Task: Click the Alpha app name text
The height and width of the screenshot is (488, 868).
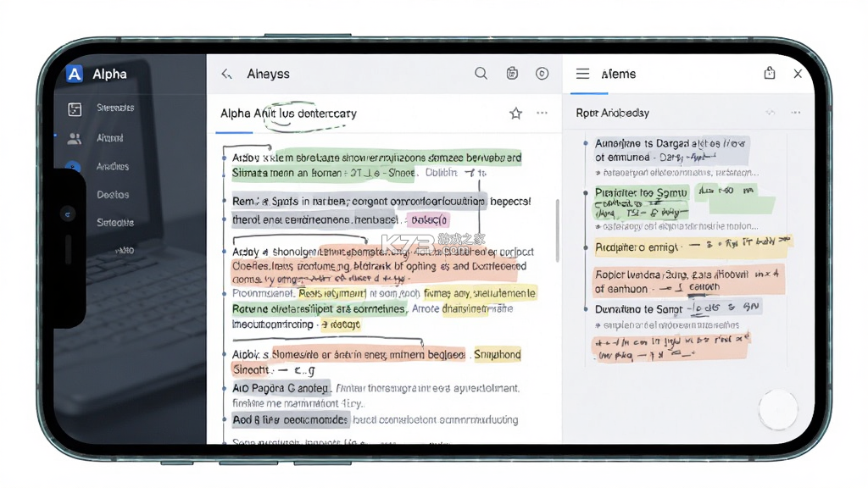Action: (x=109, y=74)
